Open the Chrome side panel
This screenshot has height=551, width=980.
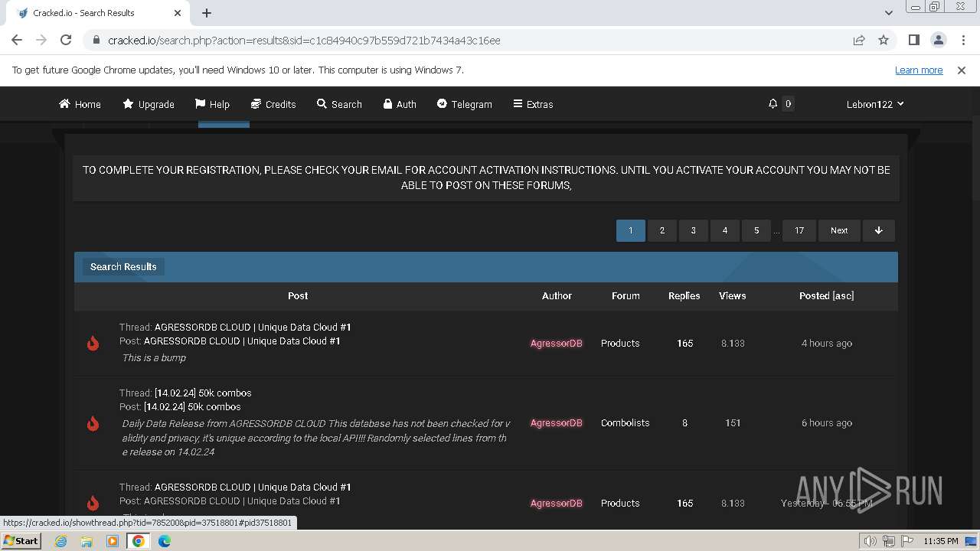(913, 40)
